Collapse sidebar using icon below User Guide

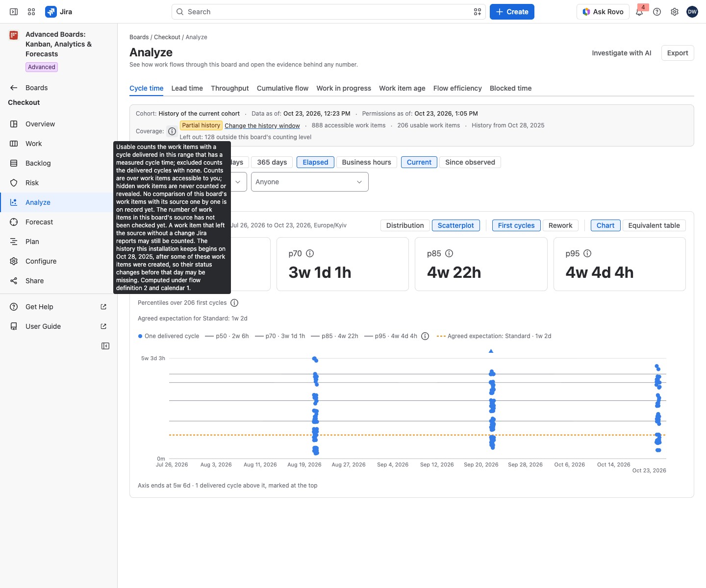click(105, 346)
